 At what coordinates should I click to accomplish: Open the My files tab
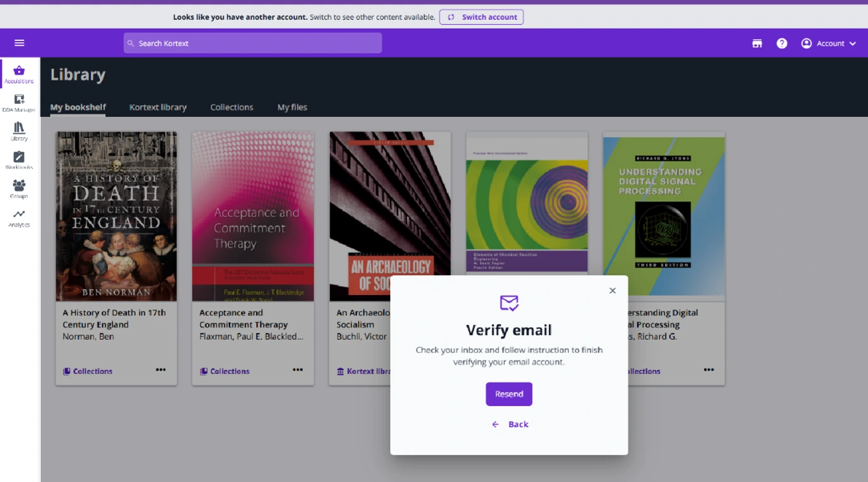(292, 107)
